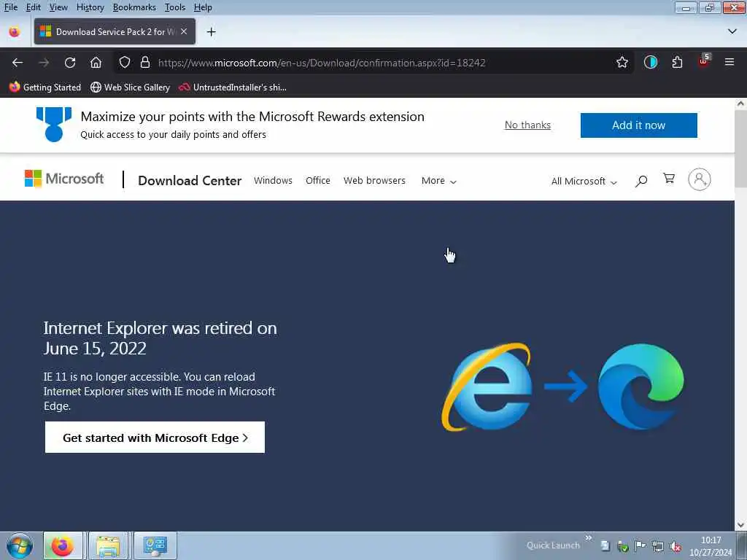Open the Extensions puzzle icon
Screen dimensions: 747x560
point(677,63)
